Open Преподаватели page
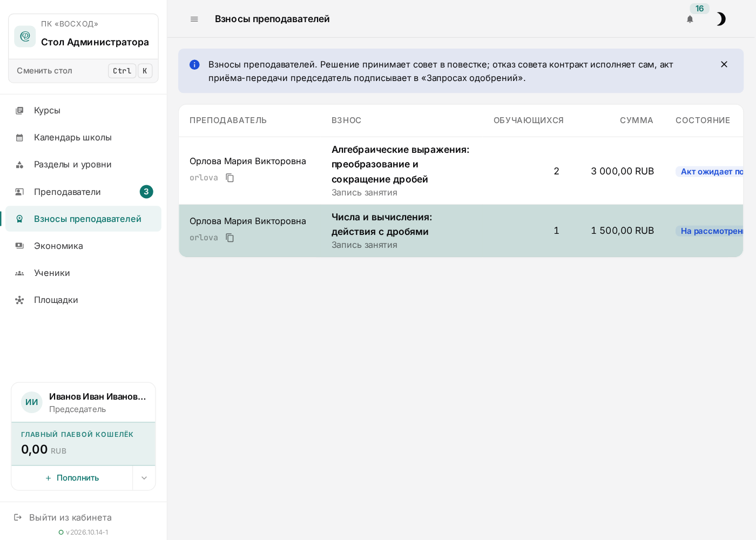Image resolution: width=756 pixels, height=540 pixels. click(x=83, y=192)
